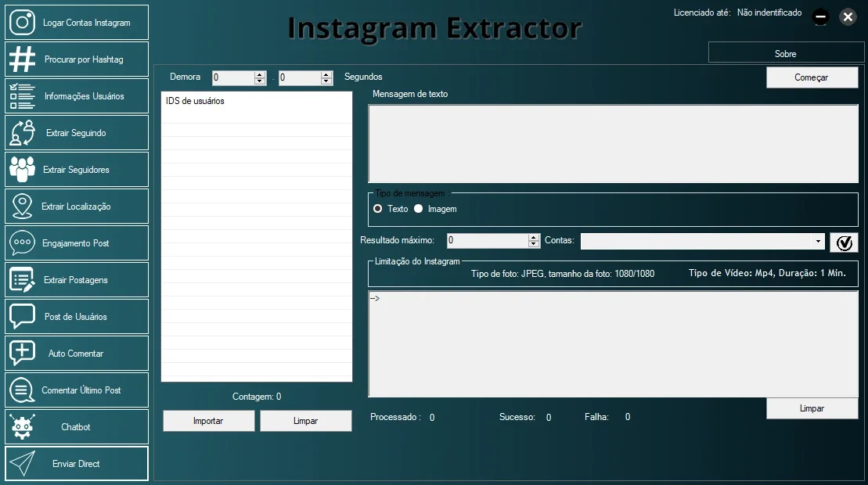Image resolution: width=868 pixels, height=485 pixels.
Task: Click Limpar under the IDs list
Action: pyautogui.click(x=305, y=421)
